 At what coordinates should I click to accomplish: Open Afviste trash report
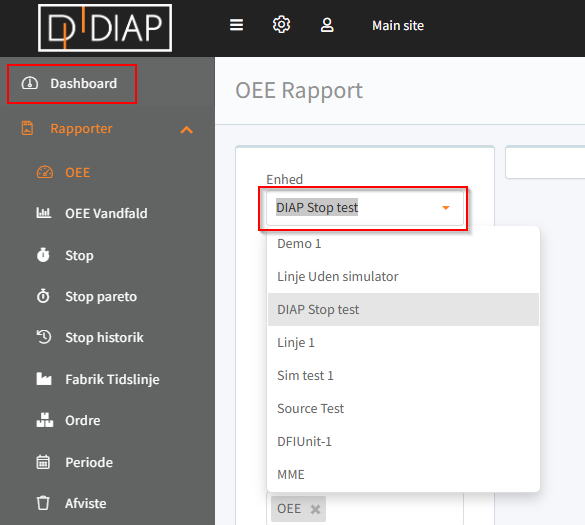click(71, 503)
